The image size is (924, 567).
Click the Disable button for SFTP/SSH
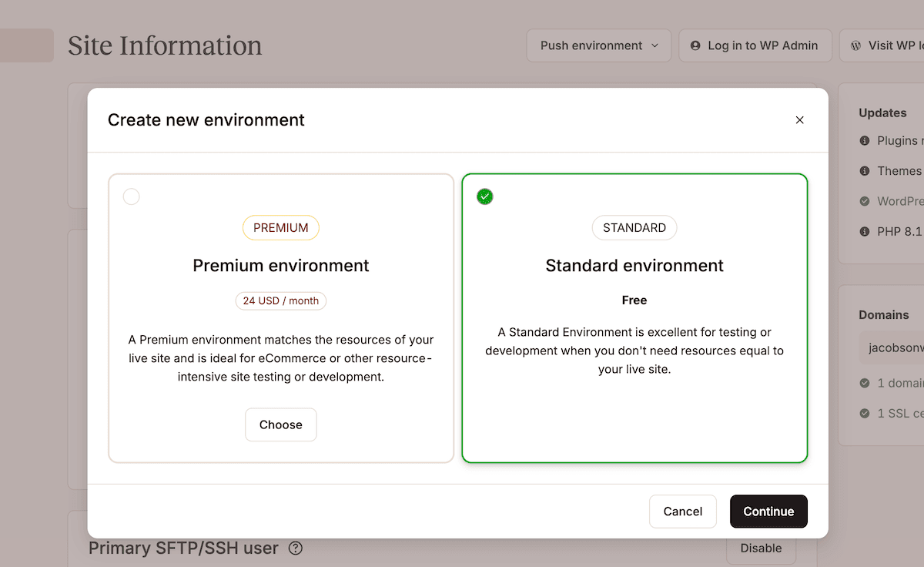click(761, 549)
